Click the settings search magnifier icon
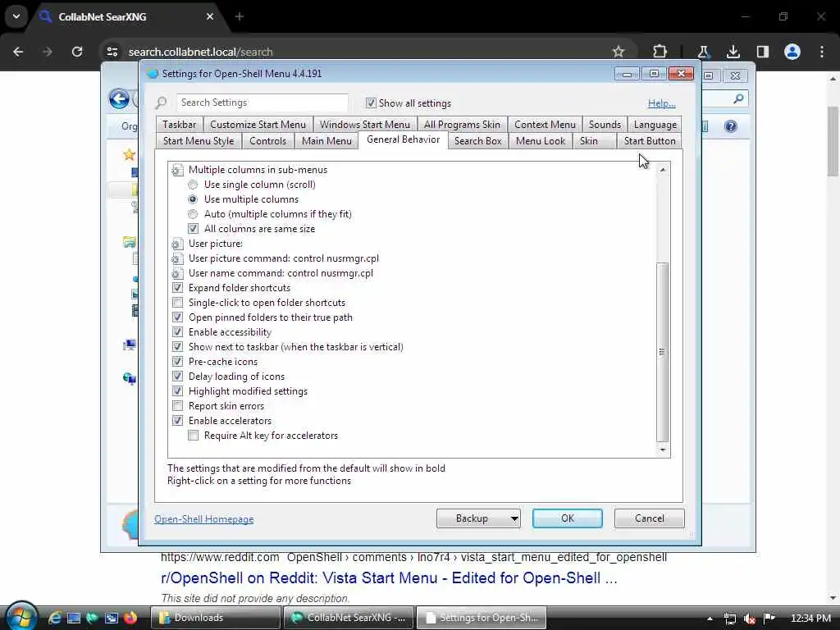The image size is (840, 630). (x=162, y=103)
